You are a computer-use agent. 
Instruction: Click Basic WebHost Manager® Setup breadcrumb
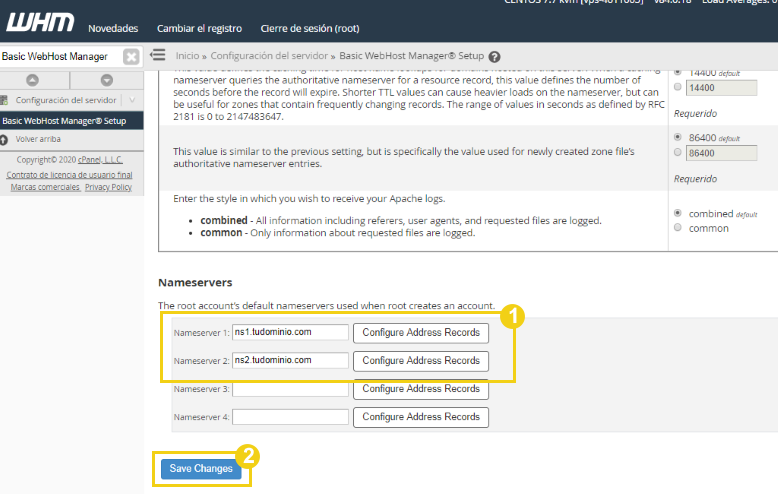(411, 56)
